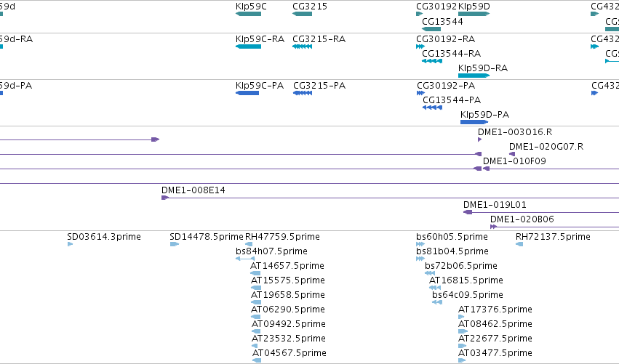Click the cyan bar glyph beside Klp59C-RA
This screenshot has width=619, height=364.
(248, 46)
